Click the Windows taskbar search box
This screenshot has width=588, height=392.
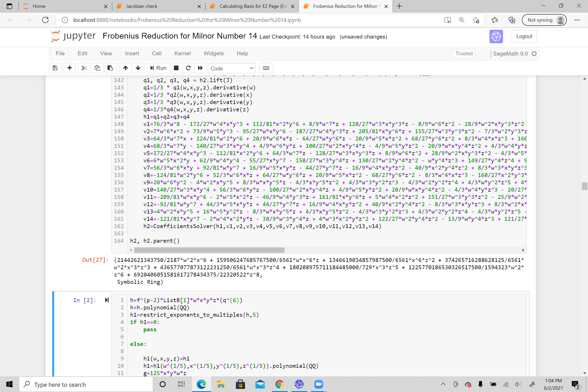point(86,384)
